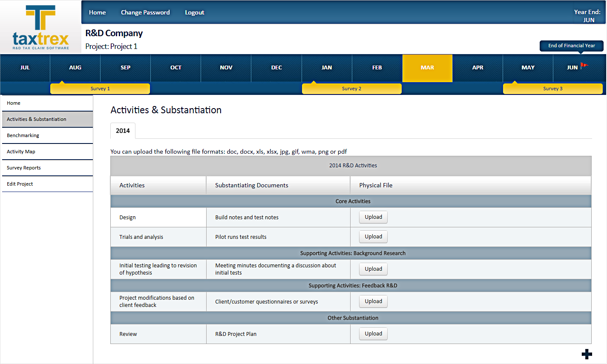Select Edit Project in the sidebar
The image size is (607, 364).
tap(20, 184)
